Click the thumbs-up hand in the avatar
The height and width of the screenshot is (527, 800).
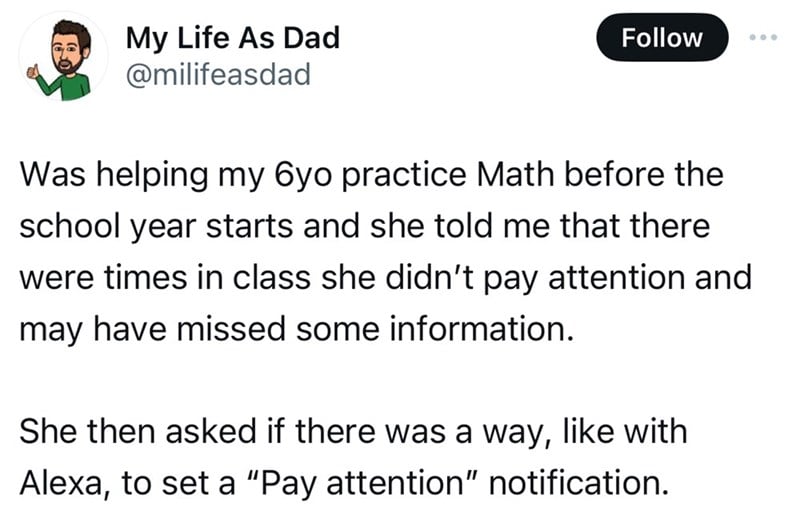[33, 71]
